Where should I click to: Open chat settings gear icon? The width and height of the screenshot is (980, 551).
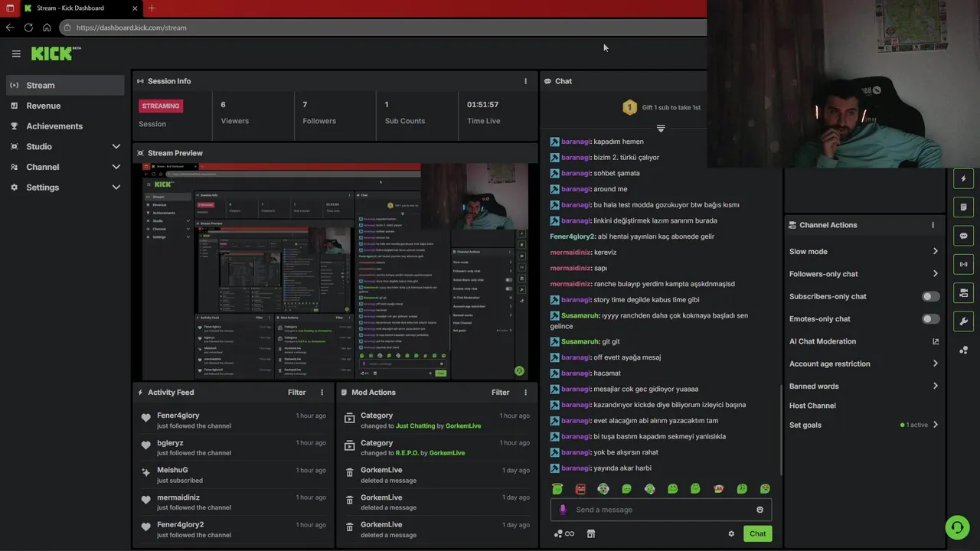731,534
